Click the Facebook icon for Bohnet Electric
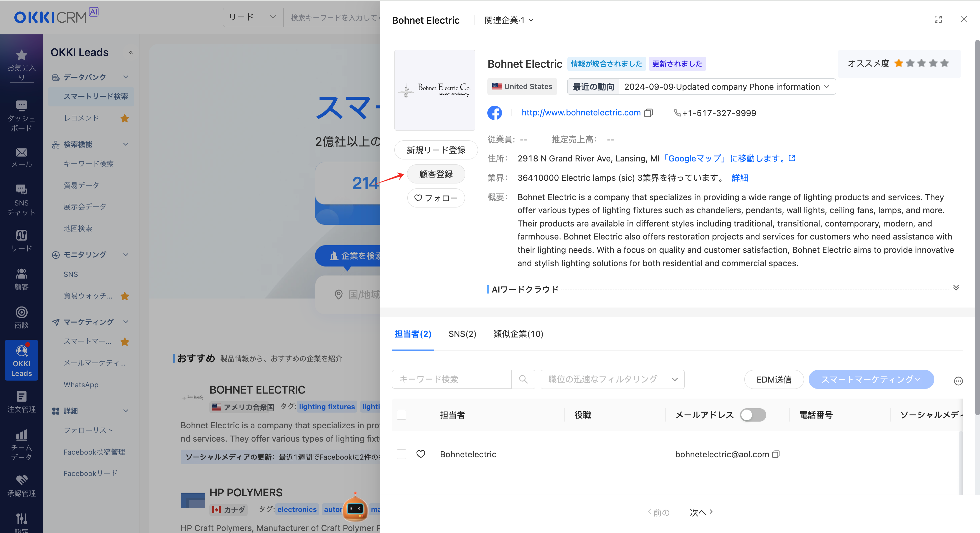The width and height of the screenshot is (980, 533). (495, 113)
